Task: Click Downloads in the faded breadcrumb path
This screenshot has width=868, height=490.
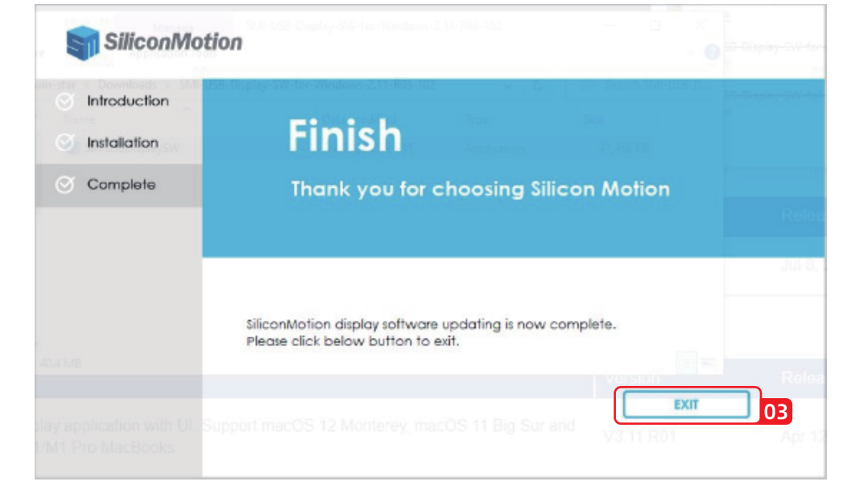Action: [129, 85]
